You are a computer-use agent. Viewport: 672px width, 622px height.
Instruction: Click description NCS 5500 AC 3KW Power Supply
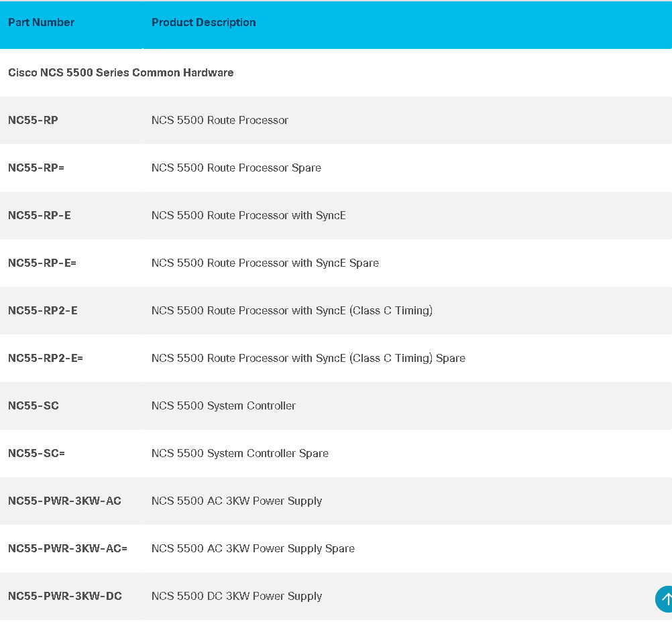click(x=237, y=501)
